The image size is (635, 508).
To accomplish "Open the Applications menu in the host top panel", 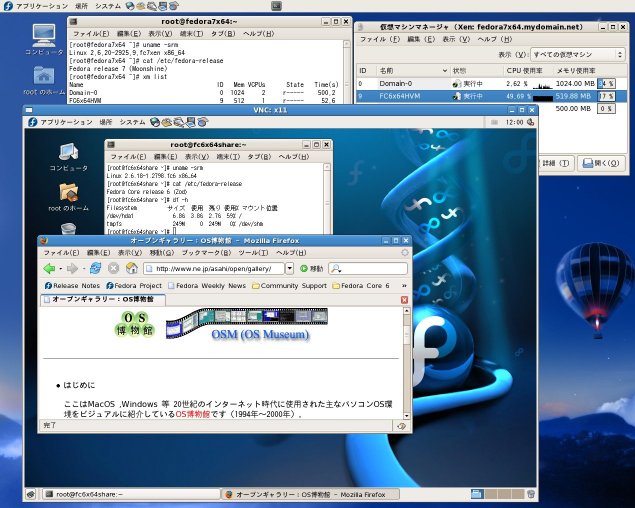I will 42,6.
